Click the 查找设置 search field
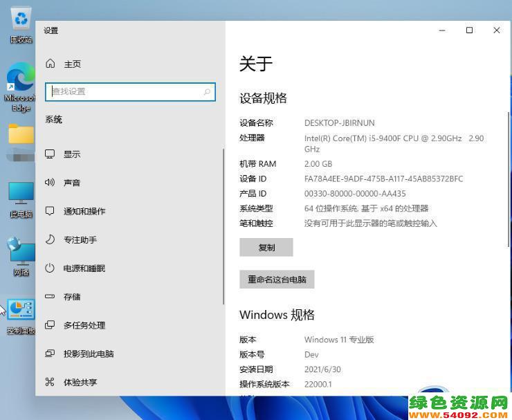The height and width of the screenshot is (420, 512). point(130,92)
